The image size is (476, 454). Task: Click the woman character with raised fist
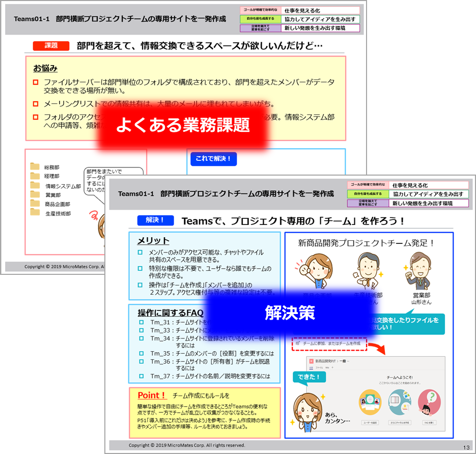point(315,271)
